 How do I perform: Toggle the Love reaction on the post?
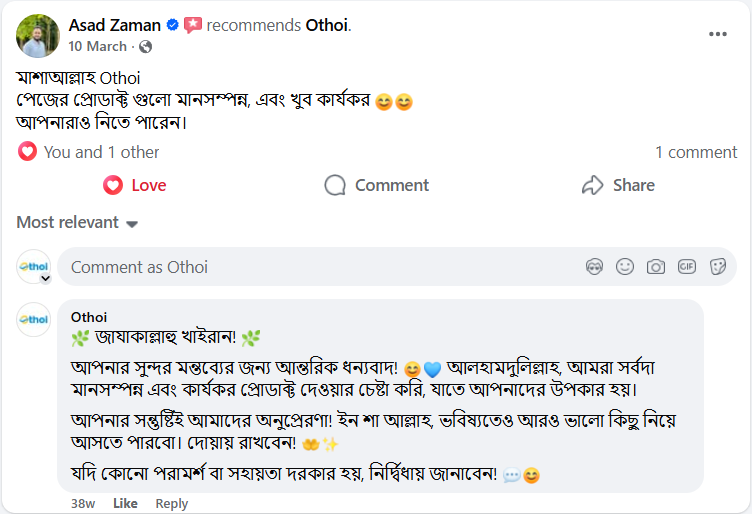coord(135,185)
